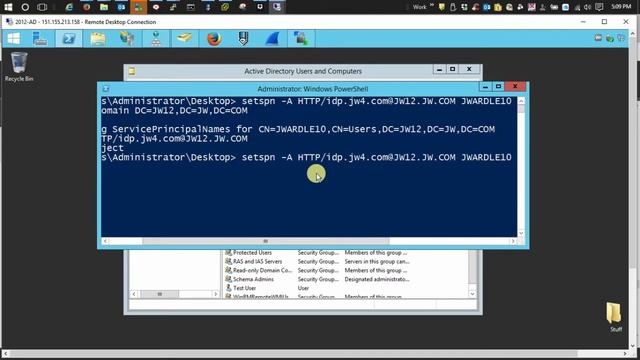Select the Remote Desktop icon on local taskbar
This screenshot has height=360, width=640.
pos(277,7)
